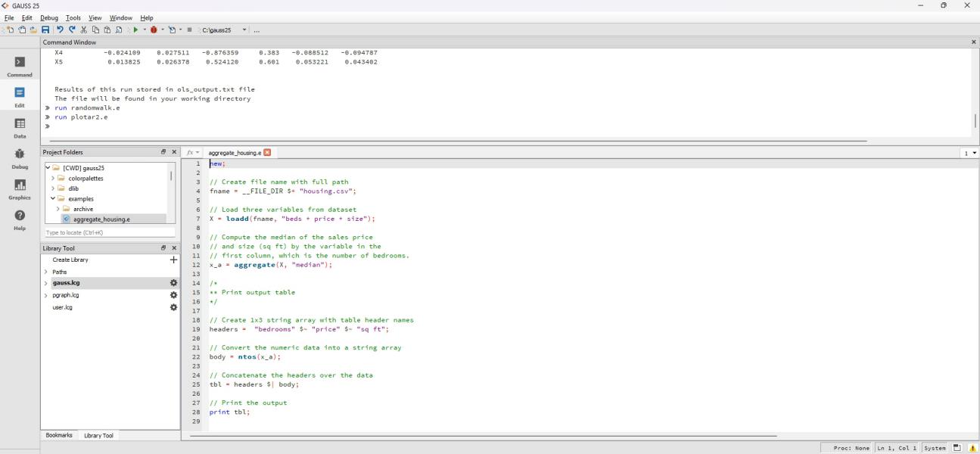Open the Tools menu
980x454 pixels.
pyautogui.click(x=73, y=17)
